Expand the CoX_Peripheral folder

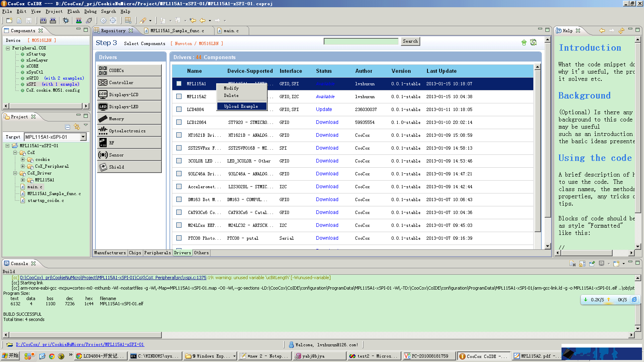(x=23, y=167)
